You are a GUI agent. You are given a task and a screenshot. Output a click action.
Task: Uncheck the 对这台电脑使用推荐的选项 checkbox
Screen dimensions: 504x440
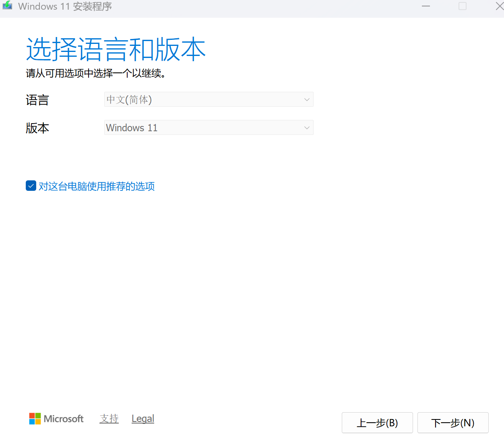pyautogui.click(x=31, y=186)
